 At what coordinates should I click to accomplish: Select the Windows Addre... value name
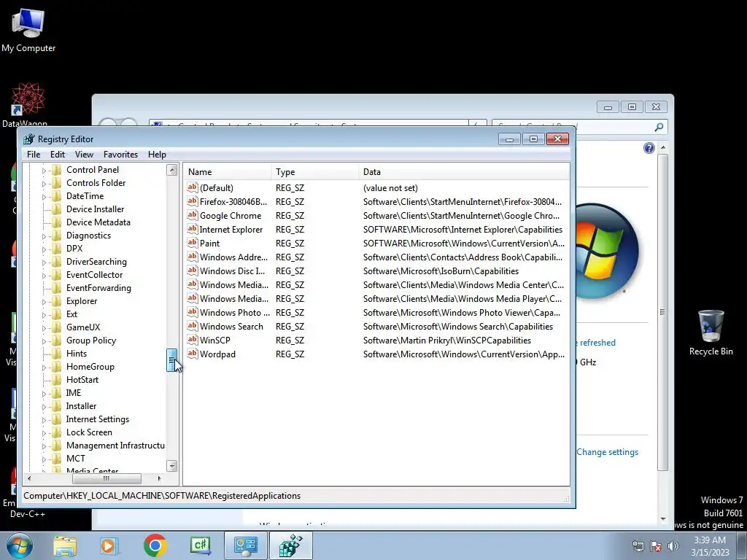coord(234,257)
